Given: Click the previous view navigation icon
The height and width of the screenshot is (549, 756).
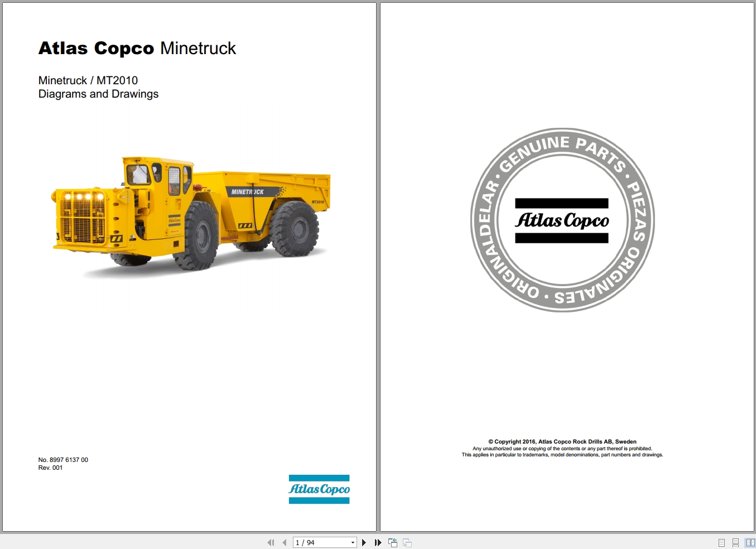Looking at the screenshot, I should click(393, 542).
